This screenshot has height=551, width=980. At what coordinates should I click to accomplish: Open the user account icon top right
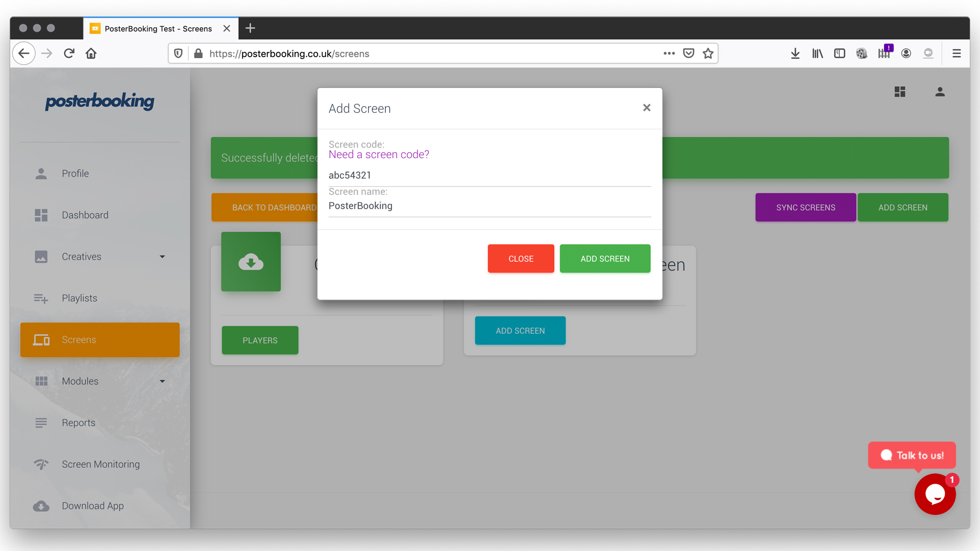click(940, 92)
